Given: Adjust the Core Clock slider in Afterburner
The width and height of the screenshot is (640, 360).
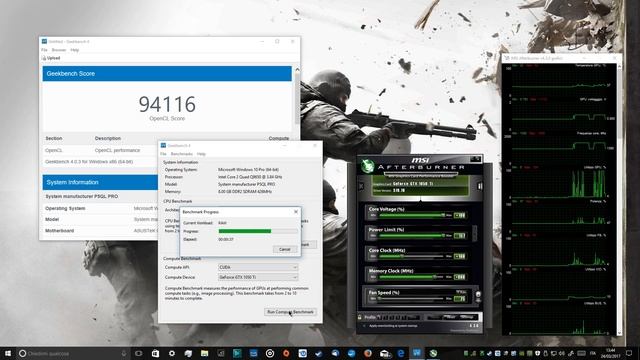Looking at the screenshot, I should [x=411, y=256].
